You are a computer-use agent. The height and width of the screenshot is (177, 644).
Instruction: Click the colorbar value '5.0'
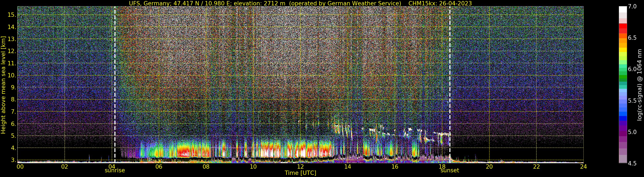point(632,132)
